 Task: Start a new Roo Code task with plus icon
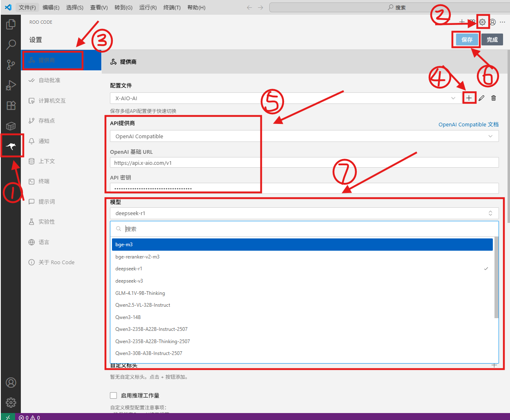(x=462, y=22)
